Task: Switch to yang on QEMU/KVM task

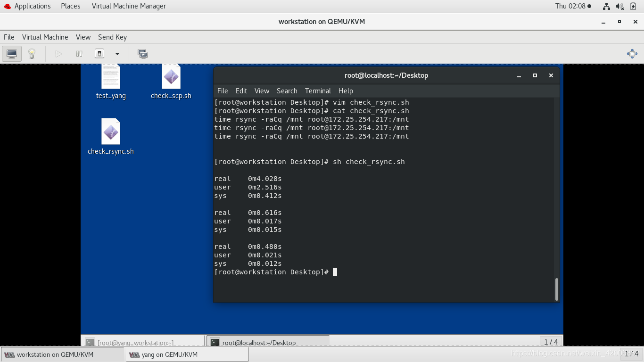Action: tap(187, 354)
